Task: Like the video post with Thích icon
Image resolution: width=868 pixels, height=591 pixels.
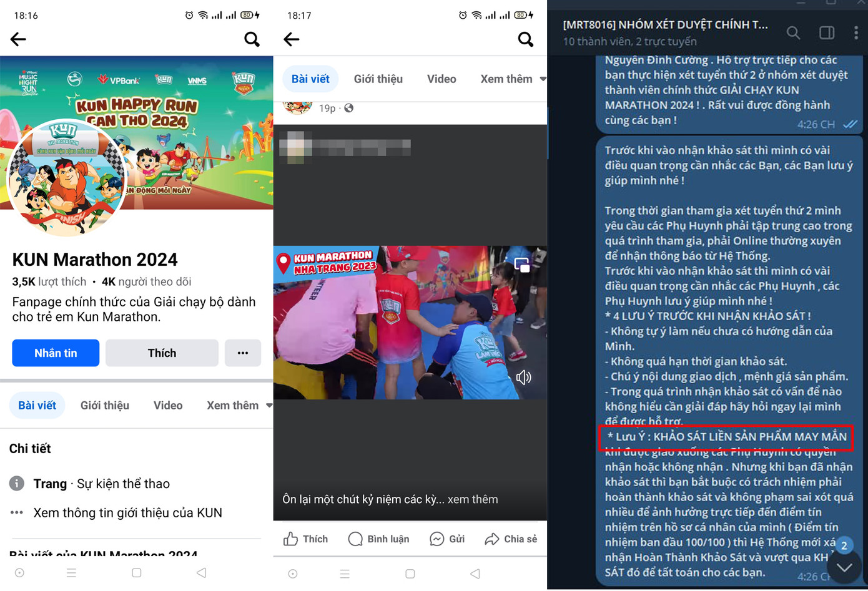Action: [x=305, y=539]
